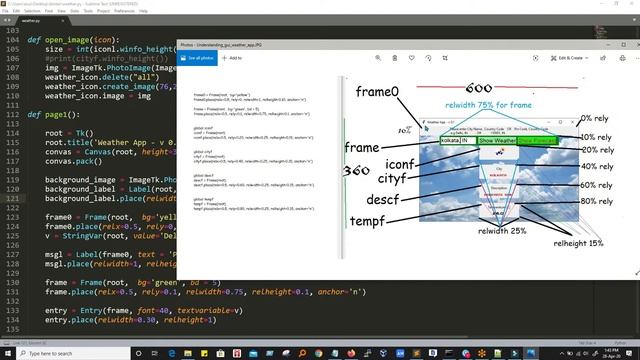Mark photo as favorite with heart icon
640x360 pixels.
[x=411, y=58]
